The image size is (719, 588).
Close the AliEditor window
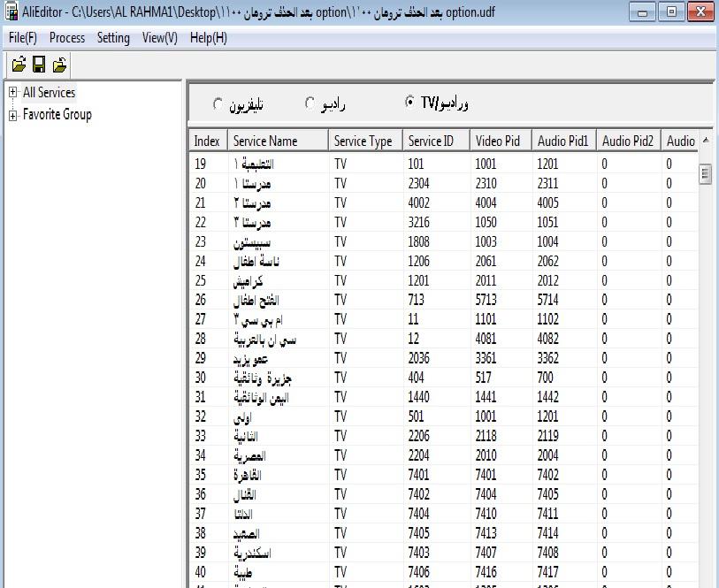(x=700, y=11)
